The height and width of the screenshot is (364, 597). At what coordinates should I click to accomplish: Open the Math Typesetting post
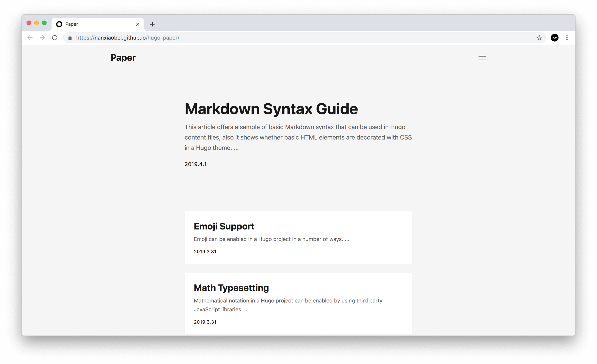click(x=231, y=288)
